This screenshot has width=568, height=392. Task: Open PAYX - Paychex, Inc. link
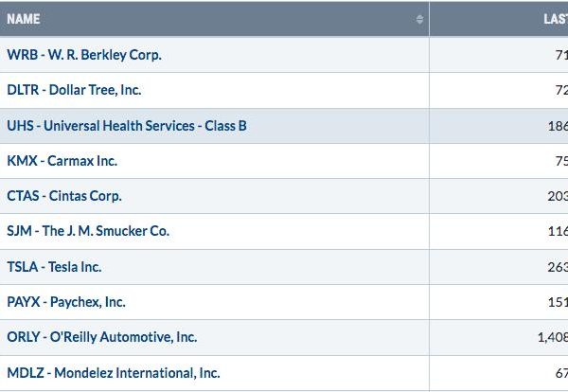point(66,302)
